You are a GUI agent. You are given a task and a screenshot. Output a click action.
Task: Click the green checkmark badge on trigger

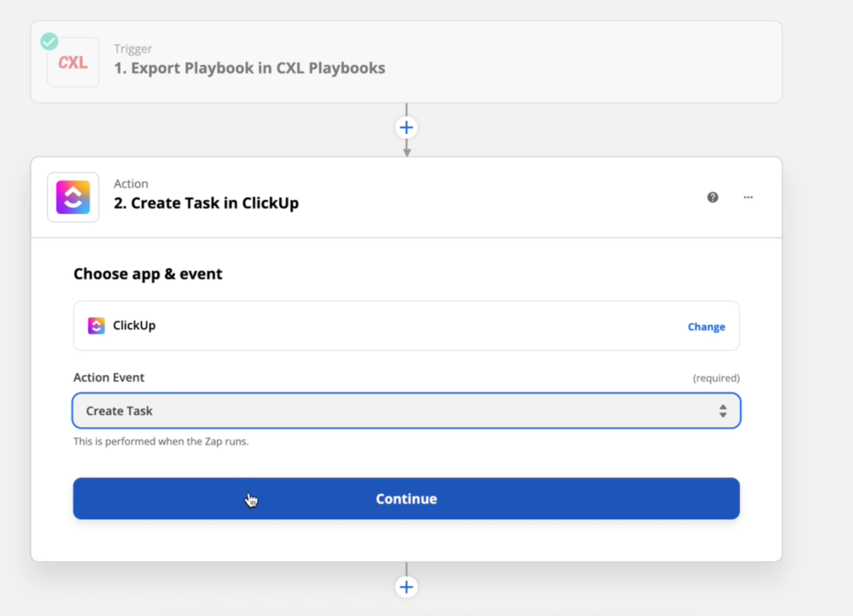49,41
